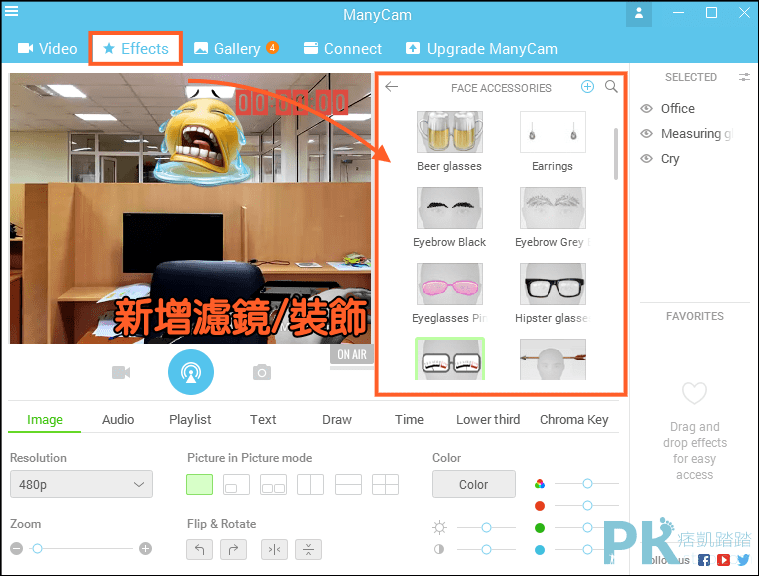Select four-quadrant grid picture layout
The width and height of the screenshot is (759, 576).
pos(385,485)
